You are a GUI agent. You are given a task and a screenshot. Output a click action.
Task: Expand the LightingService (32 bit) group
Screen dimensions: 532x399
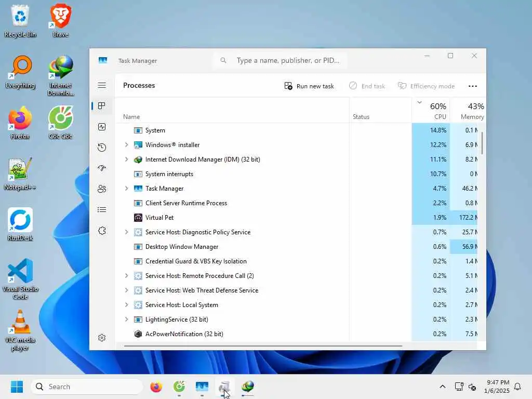[127, 320]
